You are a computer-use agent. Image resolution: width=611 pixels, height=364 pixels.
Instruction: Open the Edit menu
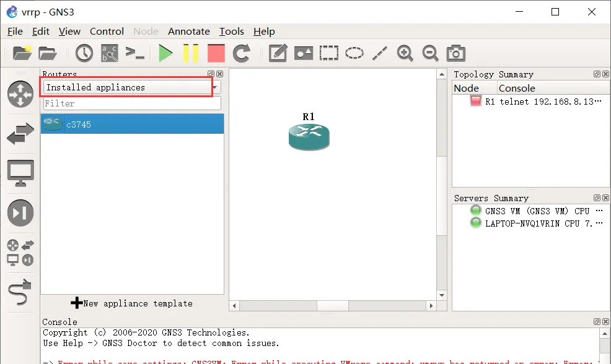click(x=40, y=31)
